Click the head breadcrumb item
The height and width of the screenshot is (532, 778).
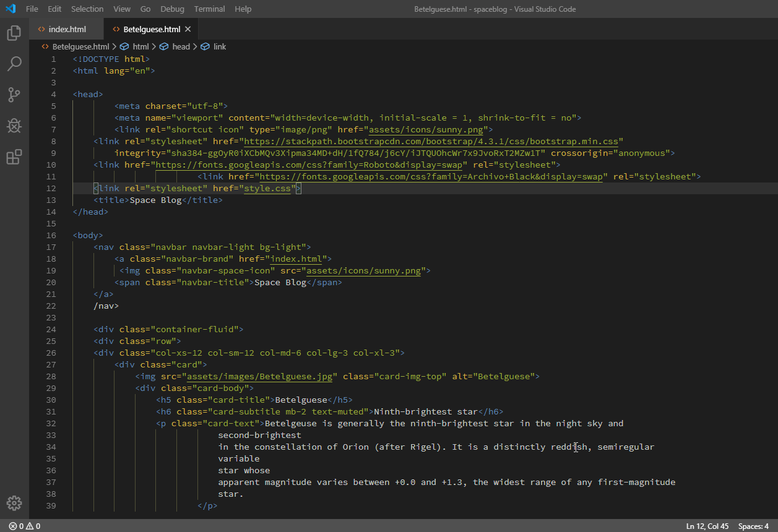pos(181,46)
